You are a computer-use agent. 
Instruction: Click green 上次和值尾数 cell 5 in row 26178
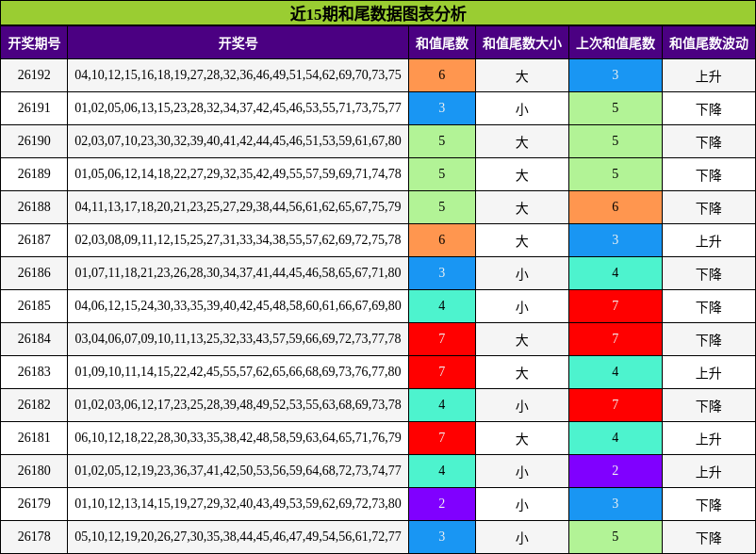point(616,537)
